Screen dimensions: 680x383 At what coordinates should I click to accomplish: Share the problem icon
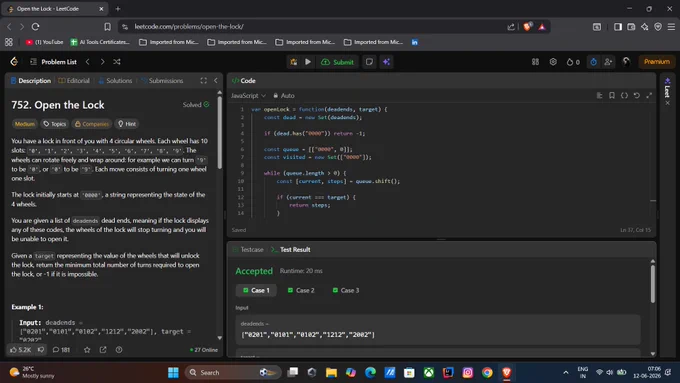coord(103,350)
